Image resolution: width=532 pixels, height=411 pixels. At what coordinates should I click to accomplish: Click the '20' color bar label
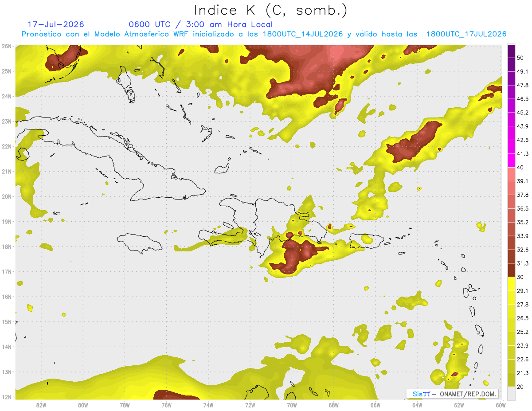pyautogui.click(x=521, y=387)
